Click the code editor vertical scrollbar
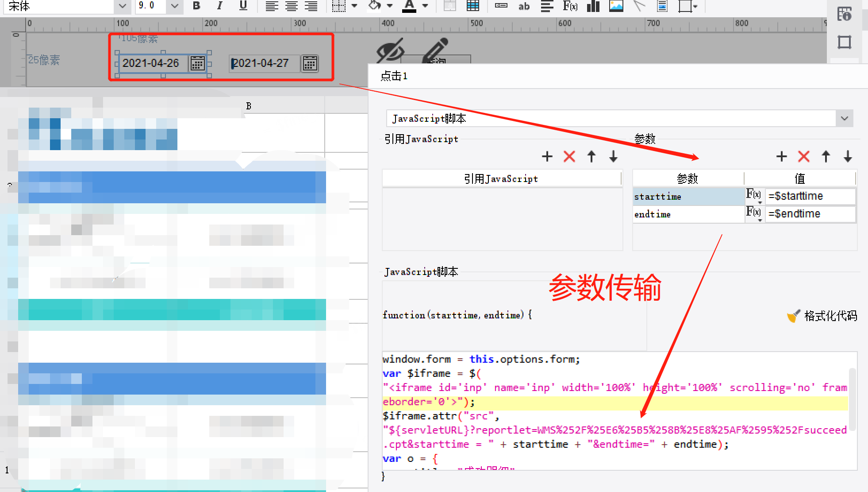This screenshot has width=868, height=492. pos(853,399)
